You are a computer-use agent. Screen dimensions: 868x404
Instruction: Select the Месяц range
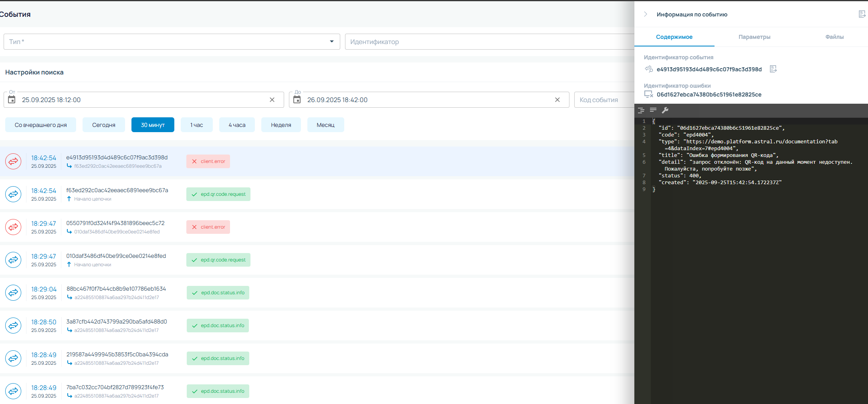tap(325, 125)
